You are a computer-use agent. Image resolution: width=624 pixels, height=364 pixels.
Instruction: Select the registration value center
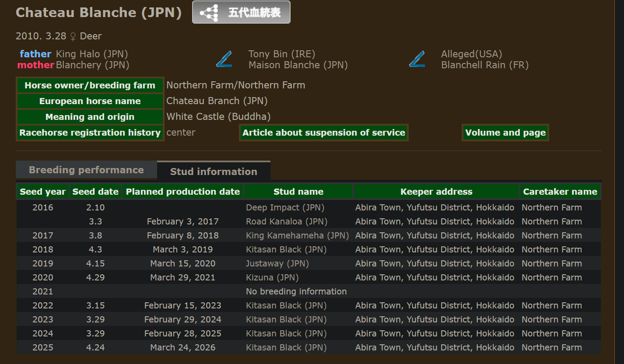click(x=181, y=133)
